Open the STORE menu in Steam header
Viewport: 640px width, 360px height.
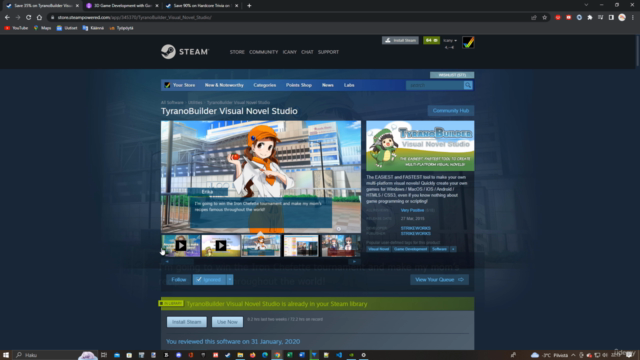237,52
